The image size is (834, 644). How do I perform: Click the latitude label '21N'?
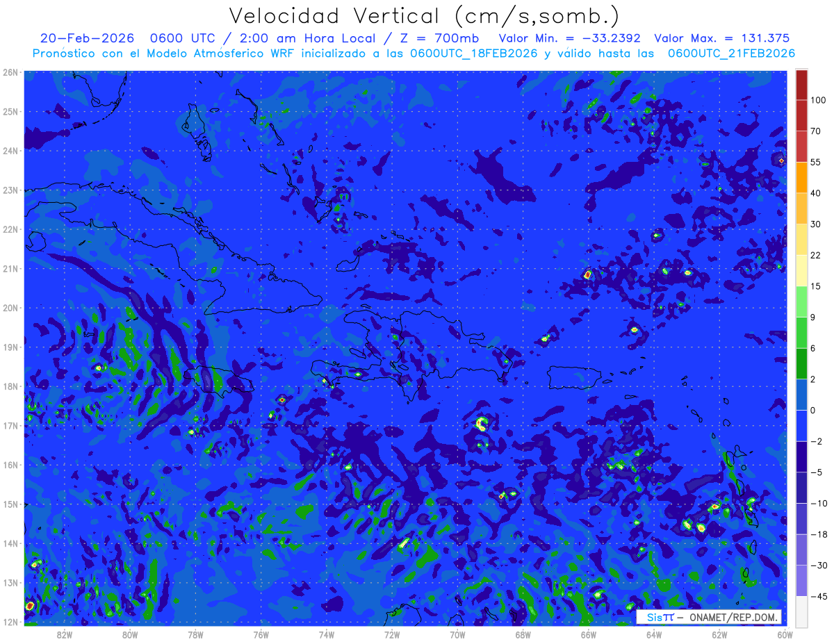[x=10, y=269]
